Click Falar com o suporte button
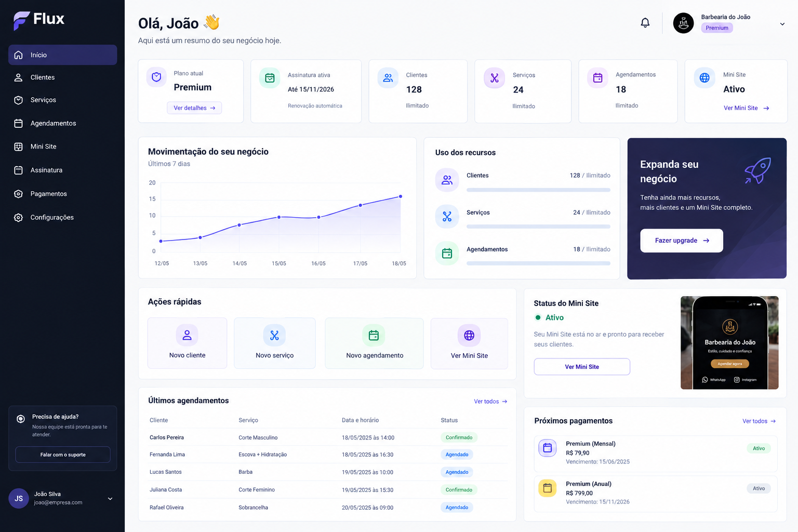Screen dimensions: 798x532 [63, 455]
